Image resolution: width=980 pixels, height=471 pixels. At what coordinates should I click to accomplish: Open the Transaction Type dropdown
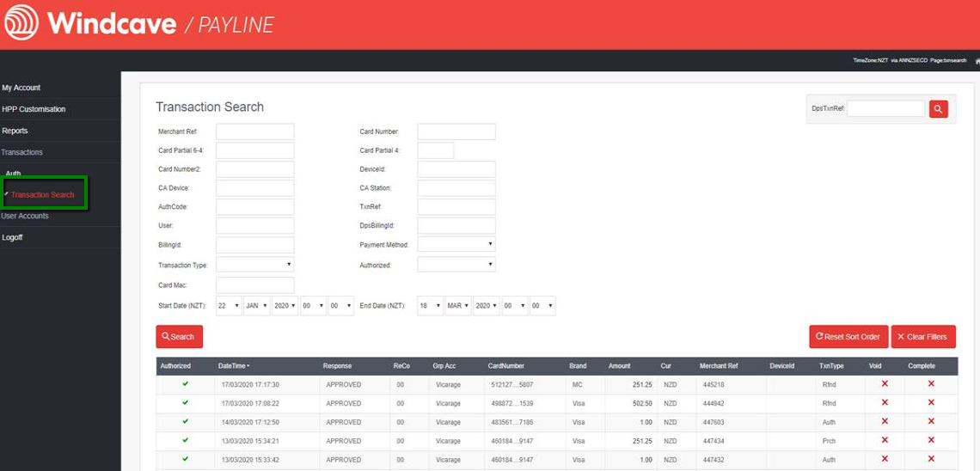(x=255, y=264)
